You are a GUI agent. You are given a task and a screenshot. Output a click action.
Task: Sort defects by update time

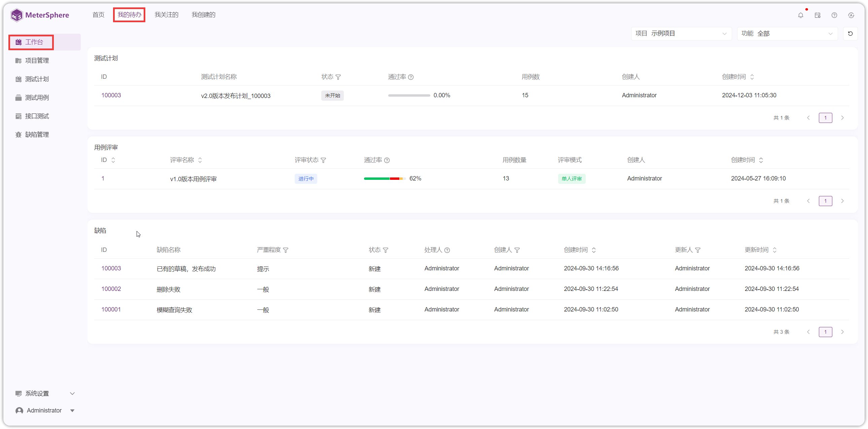pos(775,250)
